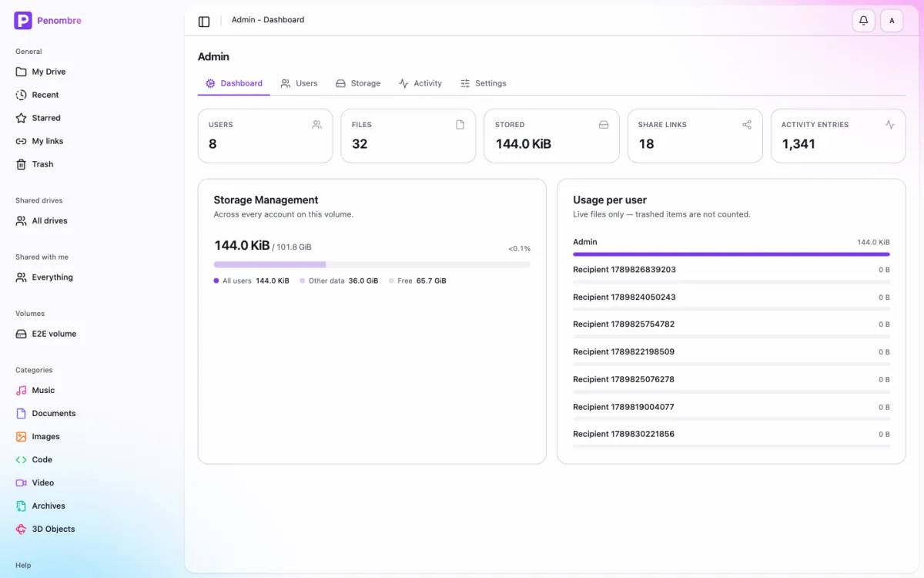Open the Settings tab
The image size is (924, 578).
[484, 83]
